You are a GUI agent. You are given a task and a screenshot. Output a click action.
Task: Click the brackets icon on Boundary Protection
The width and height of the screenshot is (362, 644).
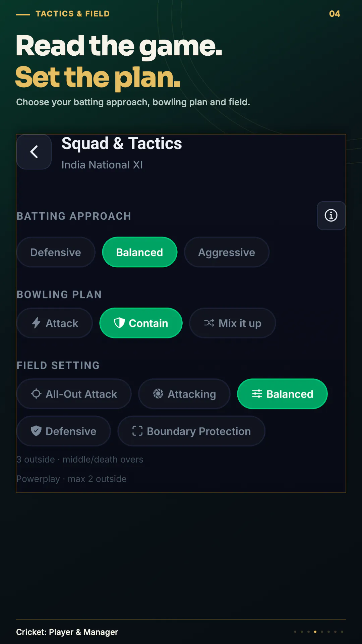point(137,431)
